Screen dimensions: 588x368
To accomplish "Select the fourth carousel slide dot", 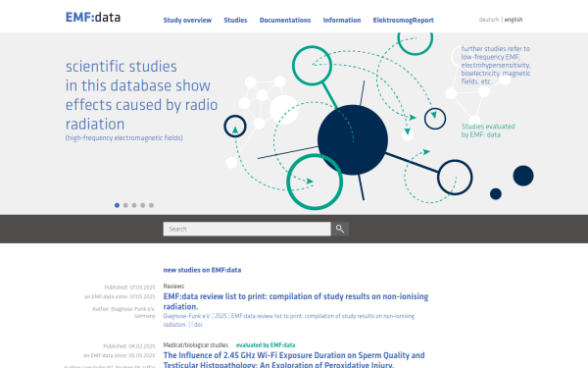I will point(143,205).
